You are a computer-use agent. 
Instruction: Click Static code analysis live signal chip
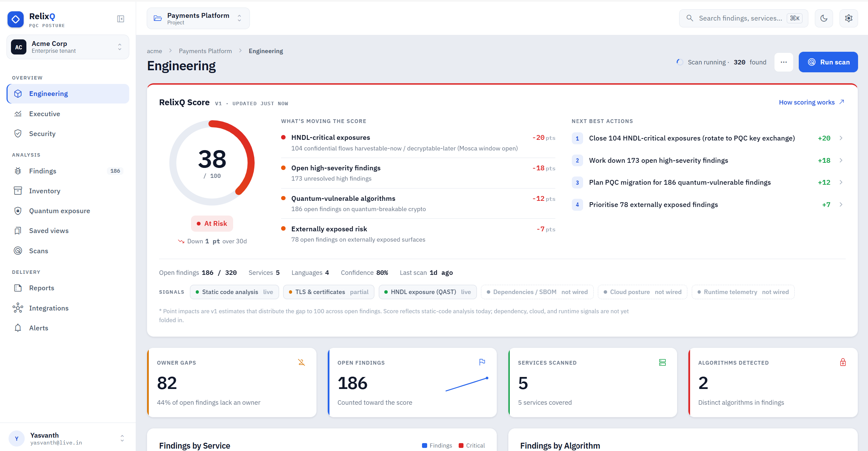(234, 292)
